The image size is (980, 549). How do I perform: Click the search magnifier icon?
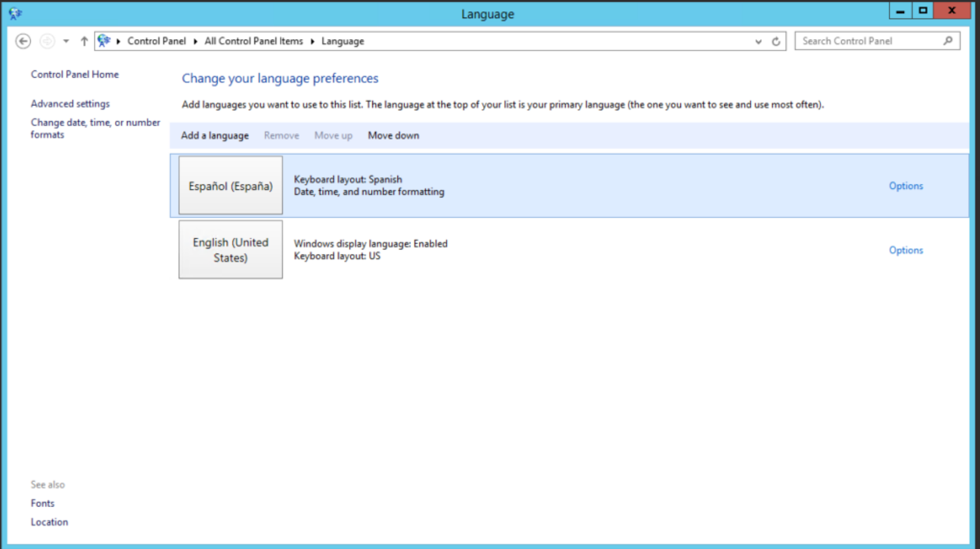coord(947,41)
